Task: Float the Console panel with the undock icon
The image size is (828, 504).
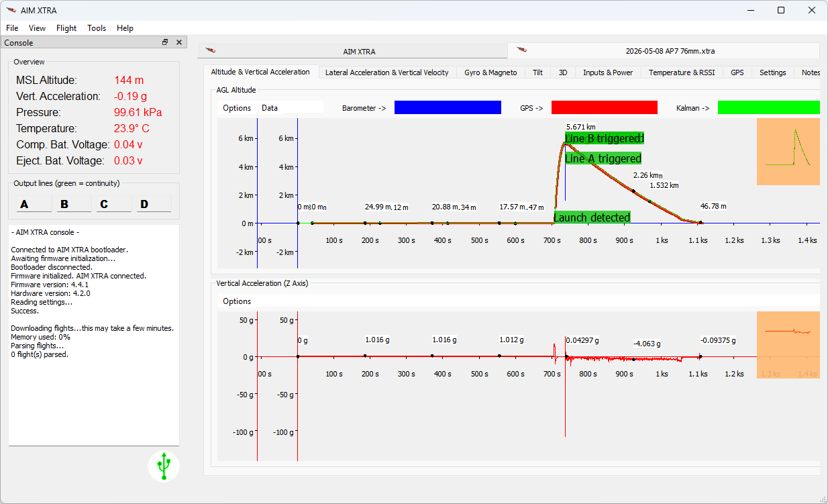Action: point(165,42)
